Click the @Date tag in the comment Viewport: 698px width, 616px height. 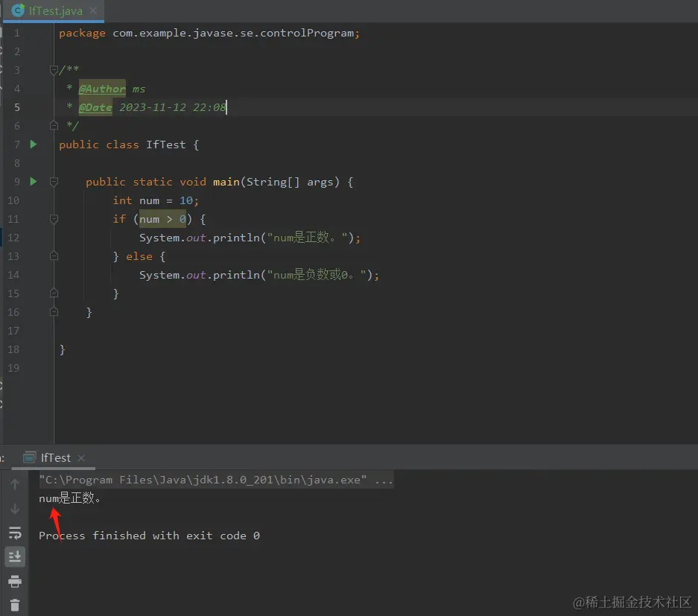[x=95, y=107]
